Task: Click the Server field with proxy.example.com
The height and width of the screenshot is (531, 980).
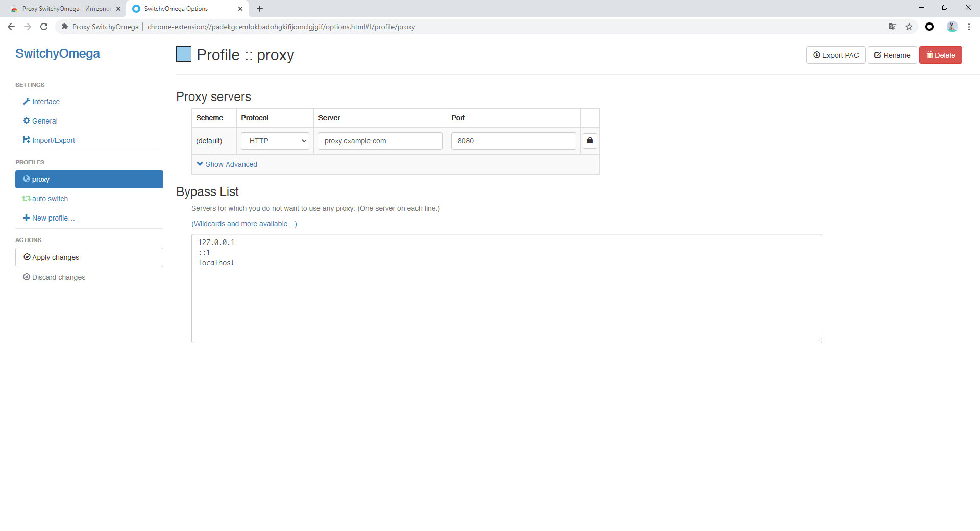Action: tap(380, 141)
